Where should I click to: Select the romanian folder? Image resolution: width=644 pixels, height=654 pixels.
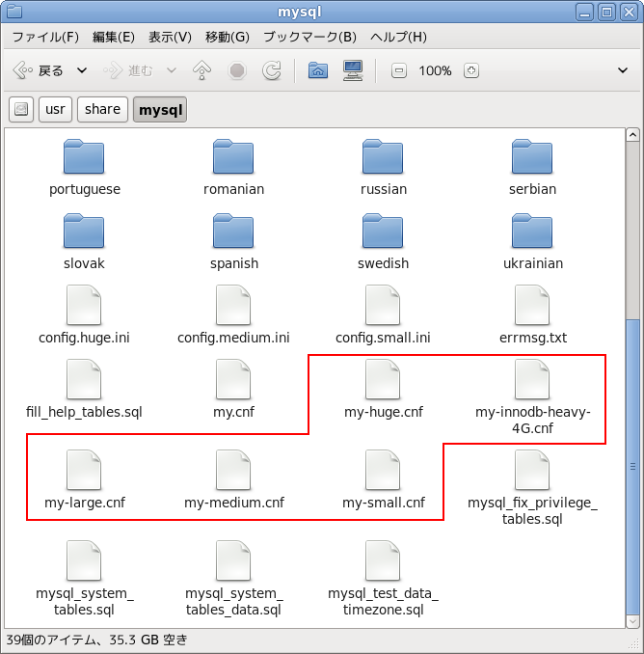pos(233,168)
